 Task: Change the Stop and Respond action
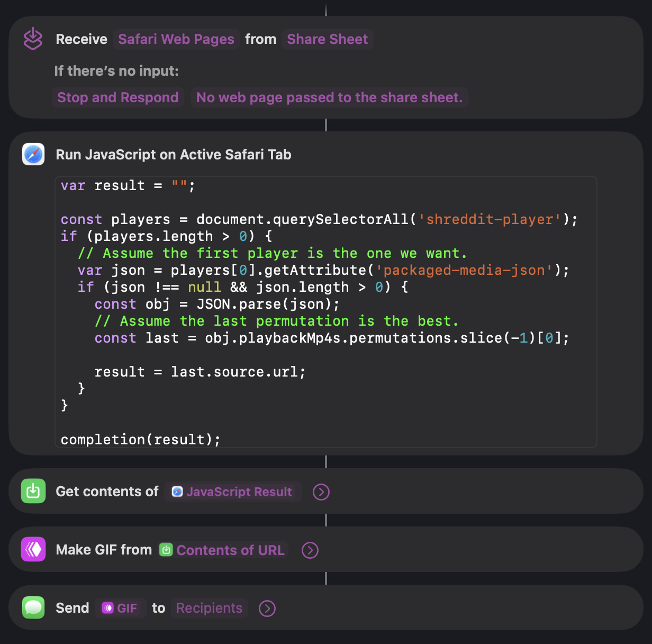point(118,97)
